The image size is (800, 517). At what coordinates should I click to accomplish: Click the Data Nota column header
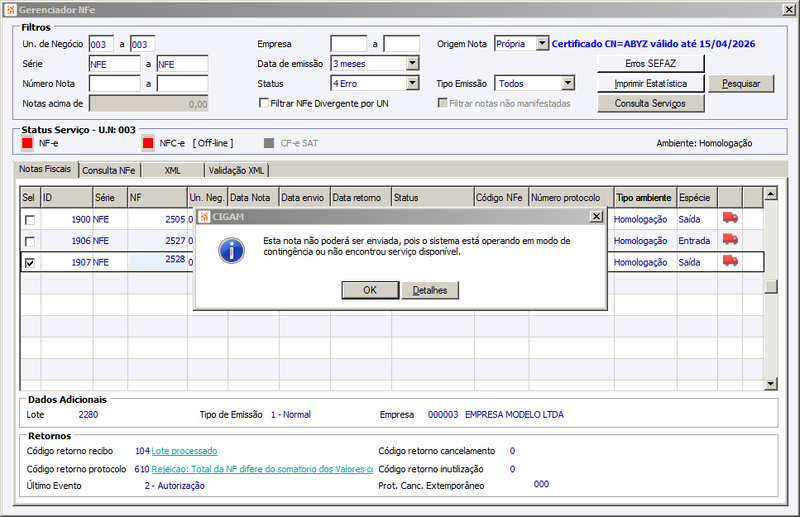tap(253, 198)
